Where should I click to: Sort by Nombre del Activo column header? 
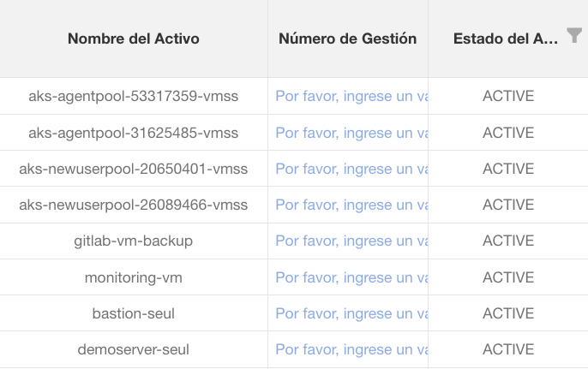pos(133,39)
